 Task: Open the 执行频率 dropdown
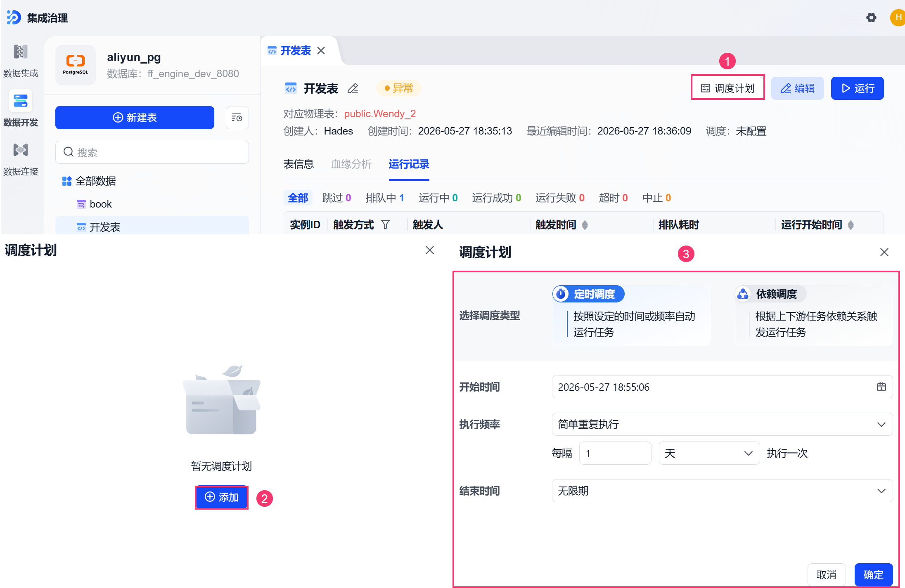722,424
